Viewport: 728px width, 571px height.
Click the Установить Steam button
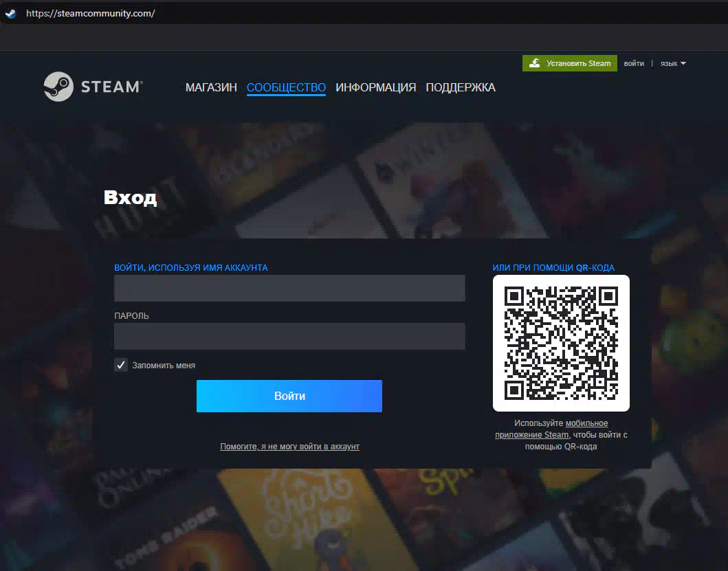point(570,63)
